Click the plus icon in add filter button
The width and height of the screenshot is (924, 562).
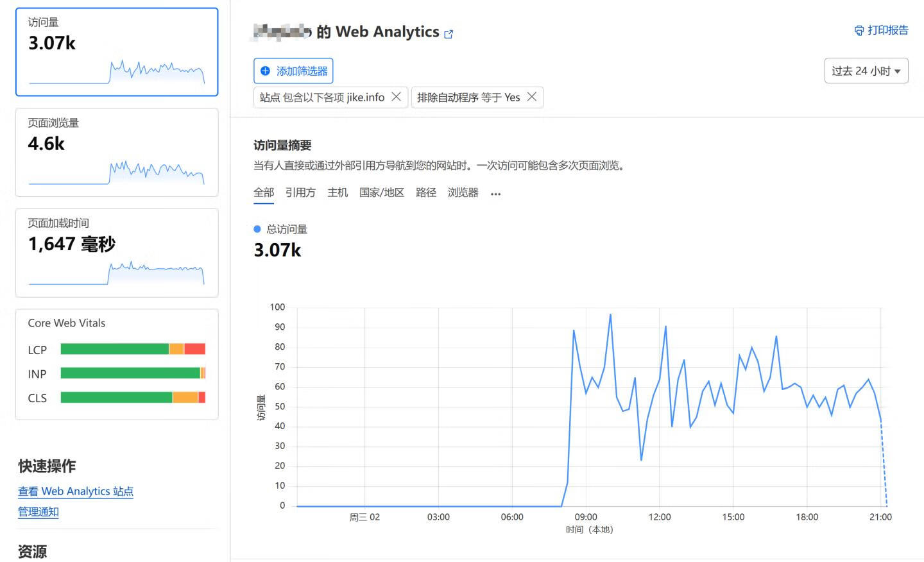click(x=265, y=71)
